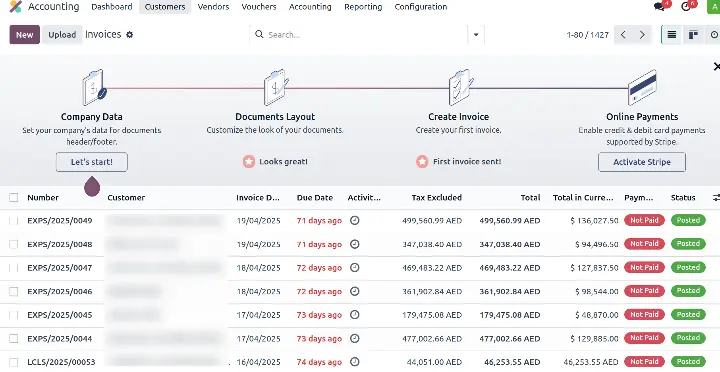Viewport: 720px width, 372px height.
Task: Click the Let's start! button
Action: point(92,162)
